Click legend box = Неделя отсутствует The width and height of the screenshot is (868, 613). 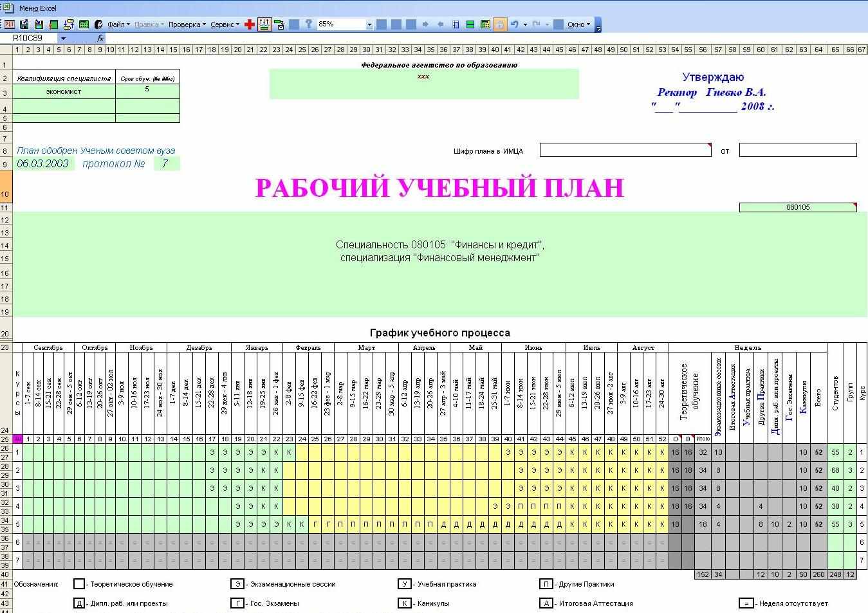coord(746,603)
